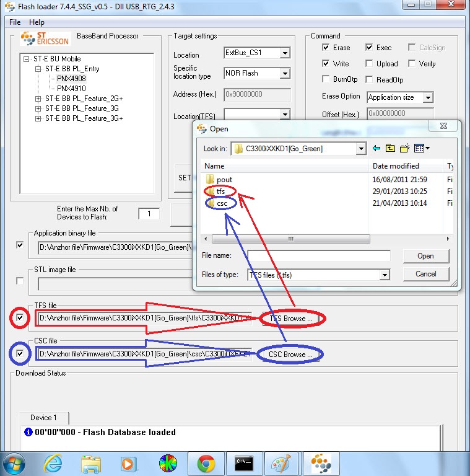Select PNX4908 in the processor tree
The height and width of the screenshot is (476, 470).
(x=71, y=79)
